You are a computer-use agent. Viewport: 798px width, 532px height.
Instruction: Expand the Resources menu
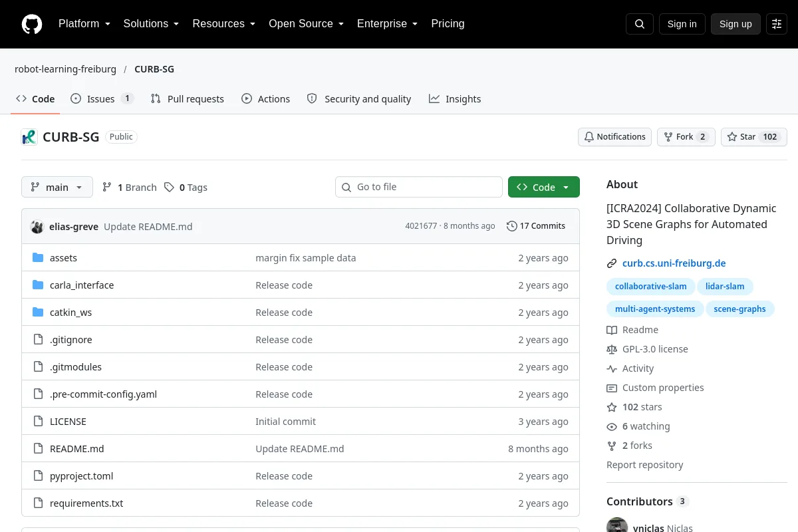pos(223,24)
